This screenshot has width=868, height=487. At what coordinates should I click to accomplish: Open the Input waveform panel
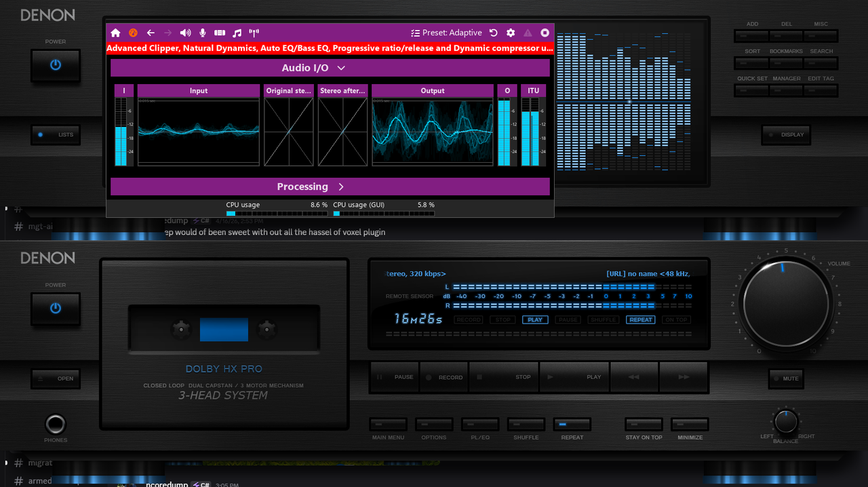tap(199, 125)
